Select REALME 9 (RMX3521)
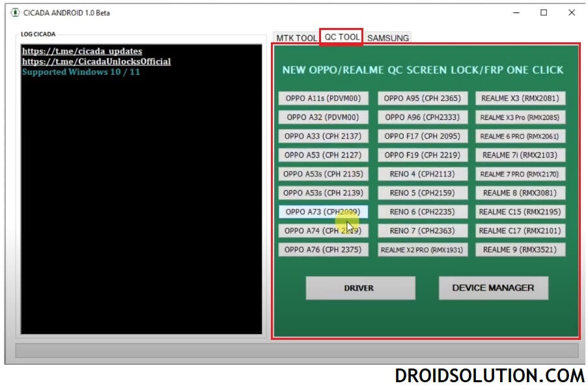The width and height of the screenshot is (588, 390). pyautogui.click(x=520, y=250)
